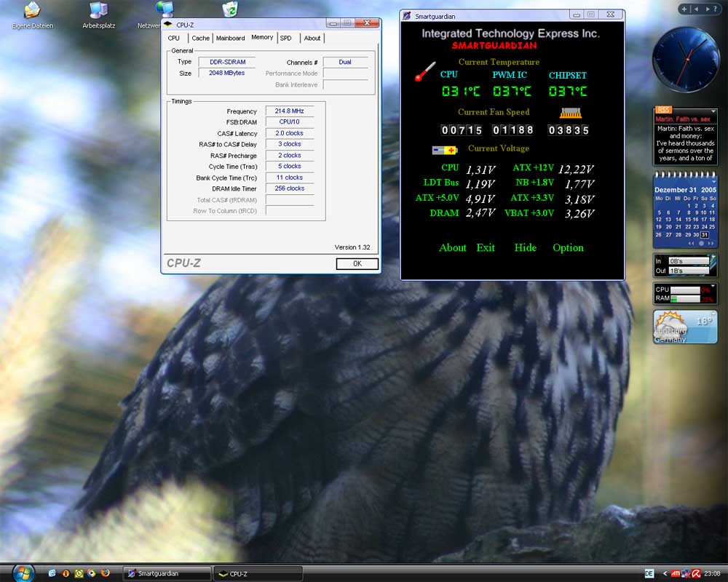This screenshot has width=728, height=582.
Task: Click the battery voltage icon in Smartguardian
Action: click(445, 150)
